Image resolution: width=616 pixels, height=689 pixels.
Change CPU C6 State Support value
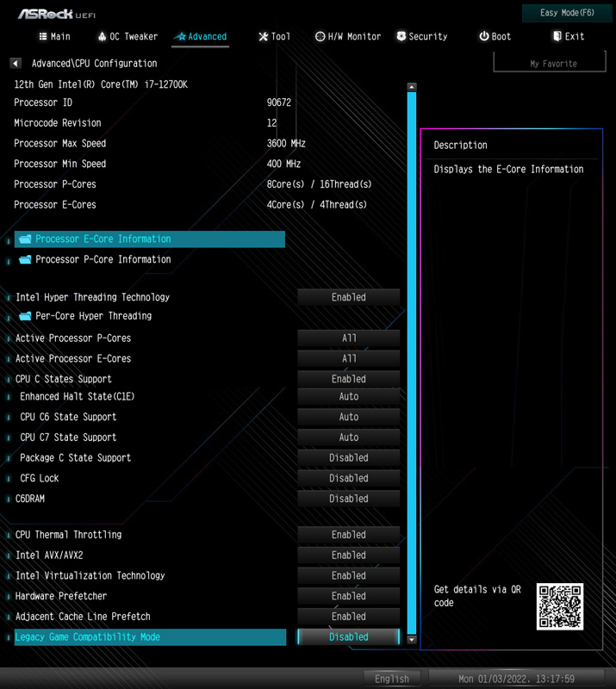349,417
